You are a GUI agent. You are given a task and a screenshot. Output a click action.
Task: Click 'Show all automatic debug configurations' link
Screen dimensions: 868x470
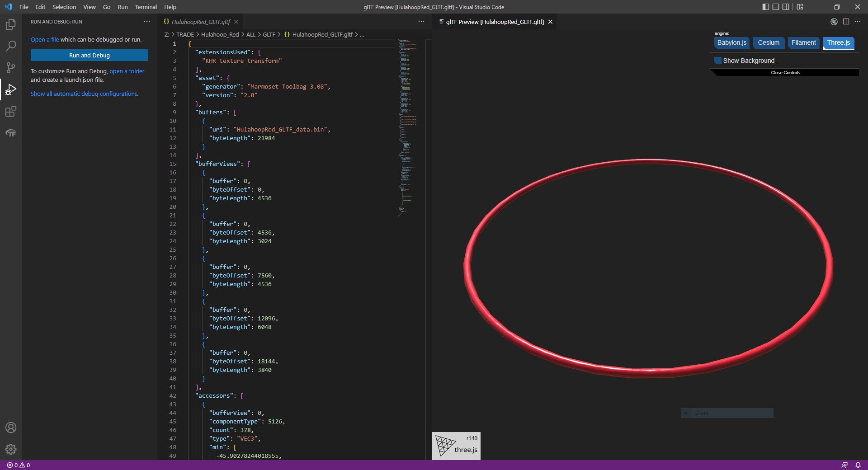[84, 94]
